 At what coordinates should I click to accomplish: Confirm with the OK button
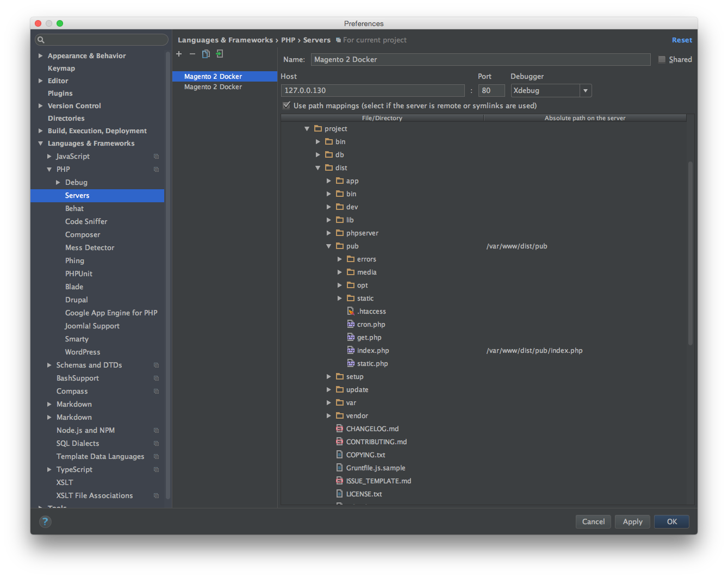(x=672, y=521)
